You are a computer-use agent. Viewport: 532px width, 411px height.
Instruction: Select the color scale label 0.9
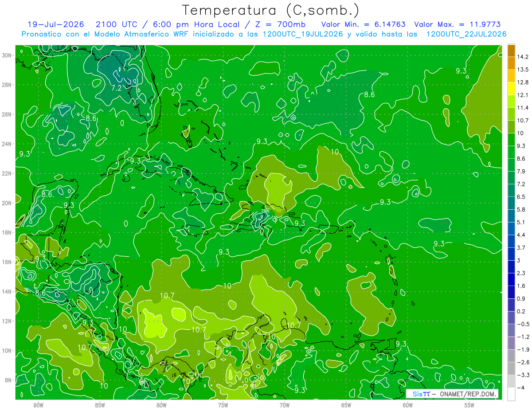[521, 298]
